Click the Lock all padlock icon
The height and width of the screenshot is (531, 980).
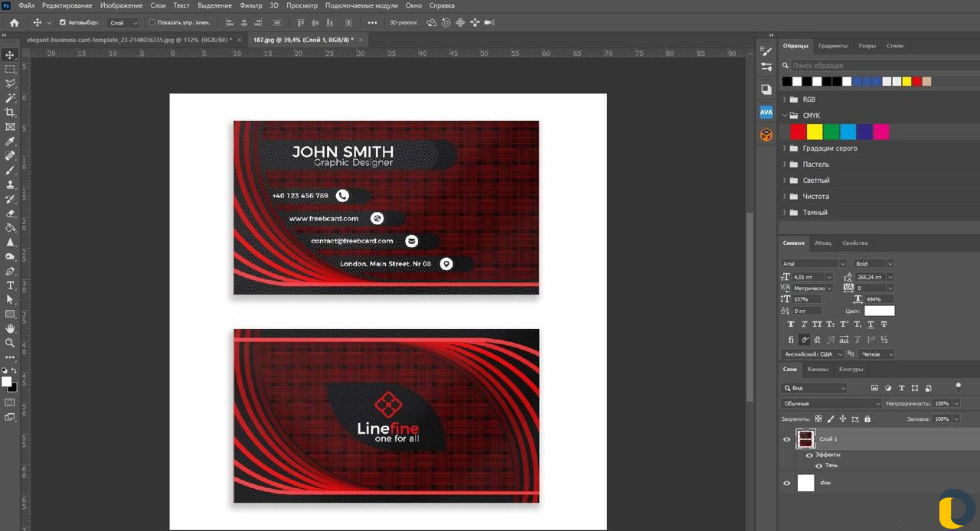pos(867,419)
